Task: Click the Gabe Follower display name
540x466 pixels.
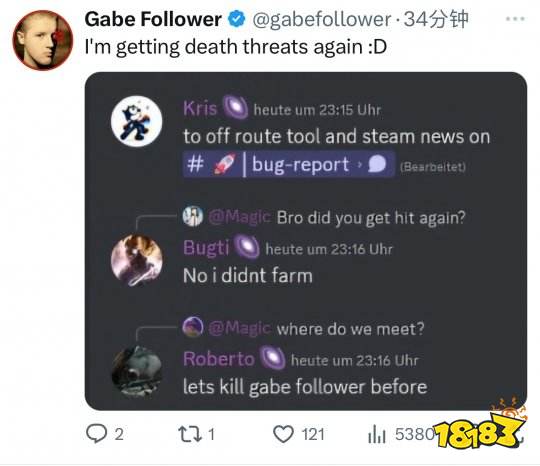Action: pyautogui.click(x=153, y=19)
